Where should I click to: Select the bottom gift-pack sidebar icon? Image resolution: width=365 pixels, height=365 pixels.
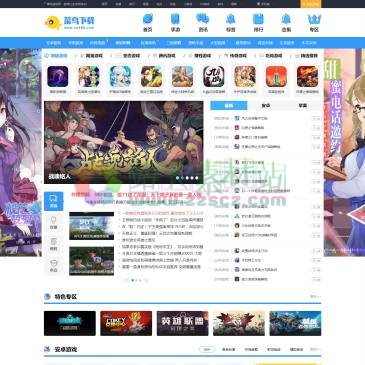point(54,266)
